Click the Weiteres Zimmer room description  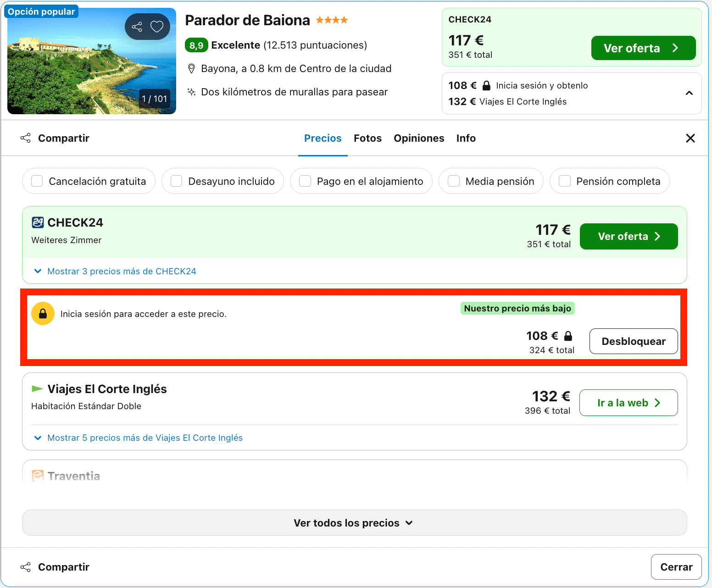[67, 240]
